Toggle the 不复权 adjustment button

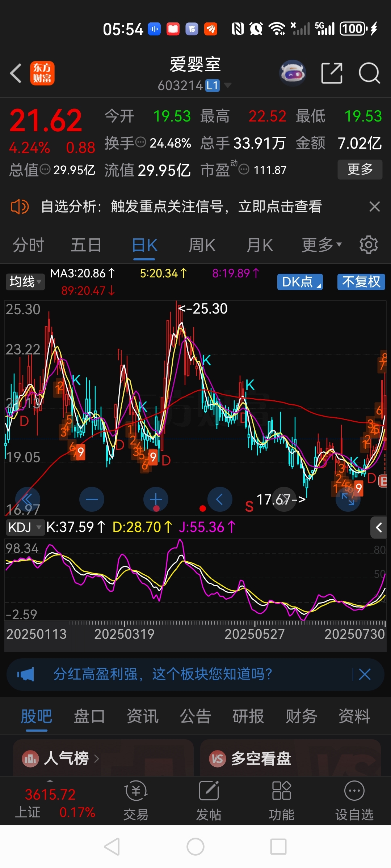pyautogui.click(x=361, y=282)
